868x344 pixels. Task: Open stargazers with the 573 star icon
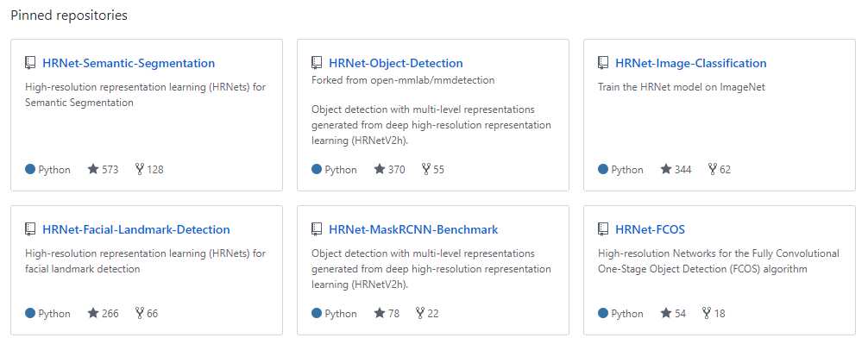click(x=103, y=169)
